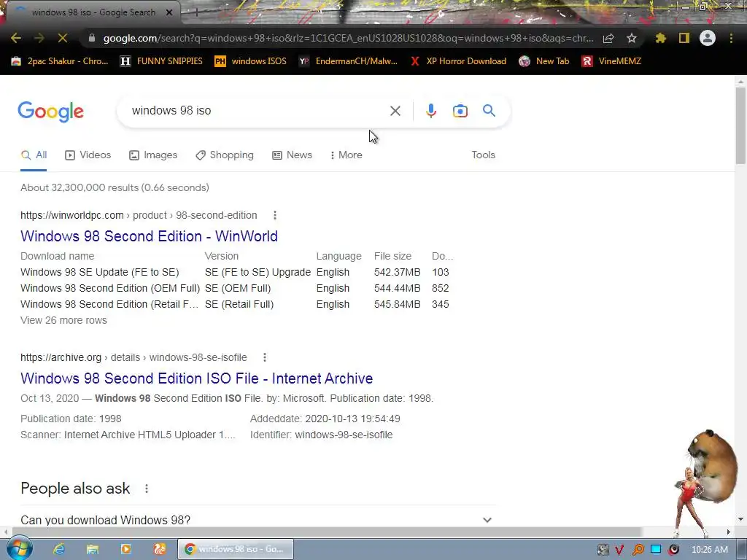Image resolution: width=747 pixels, height=560 pixels.
Task: Click the round dark tray icon
Action: point(673,550)
